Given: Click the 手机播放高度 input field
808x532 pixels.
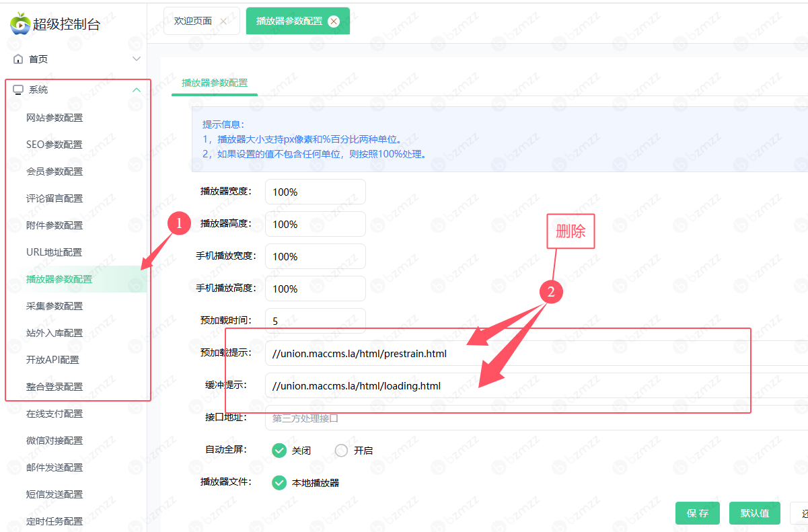Looking at the screenshot, I should pyautogui.click(x=316, y=289).
